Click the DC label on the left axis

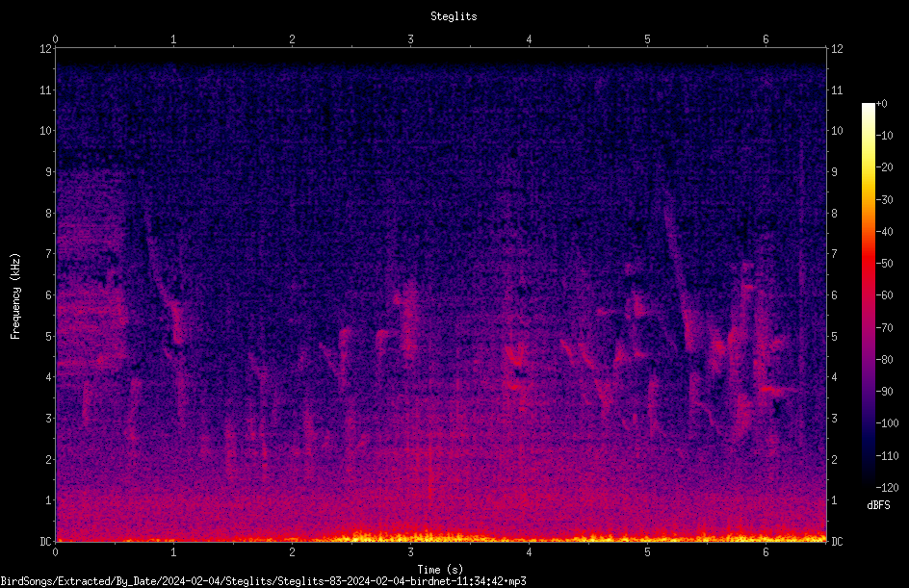point(45,541)
